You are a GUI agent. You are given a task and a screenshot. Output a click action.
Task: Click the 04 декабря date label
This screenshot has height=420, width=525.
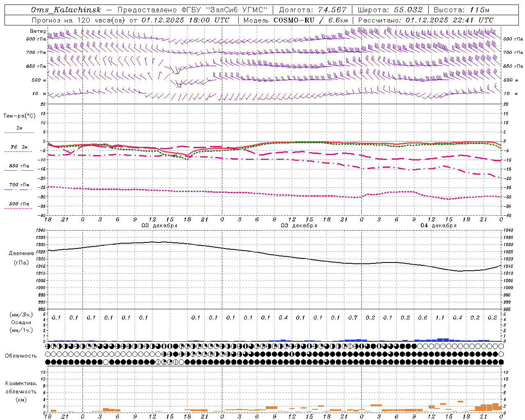click(x=438, y=226)
